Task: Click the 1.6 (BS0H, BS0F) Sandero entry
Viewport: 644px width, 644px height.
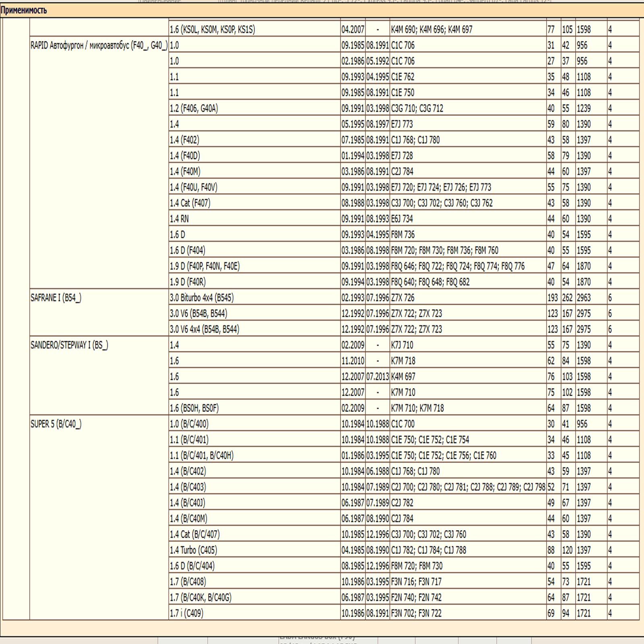Action: (194, 408)
